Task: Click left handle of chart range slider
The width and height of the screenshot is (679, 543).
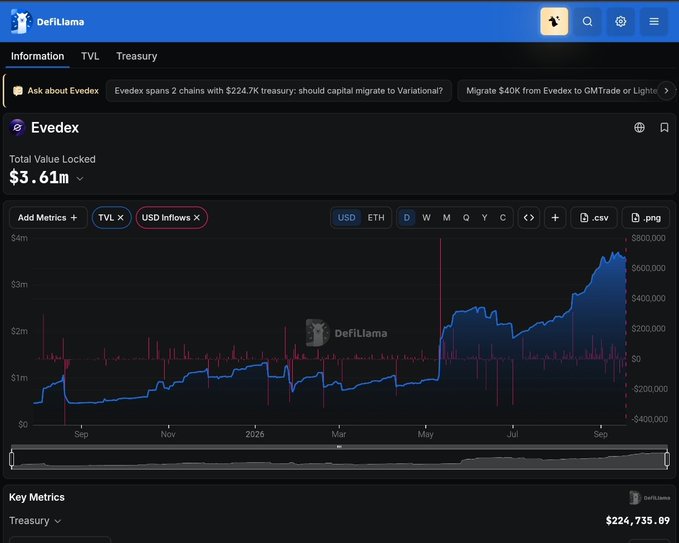Action: click(x=12, y=459)
